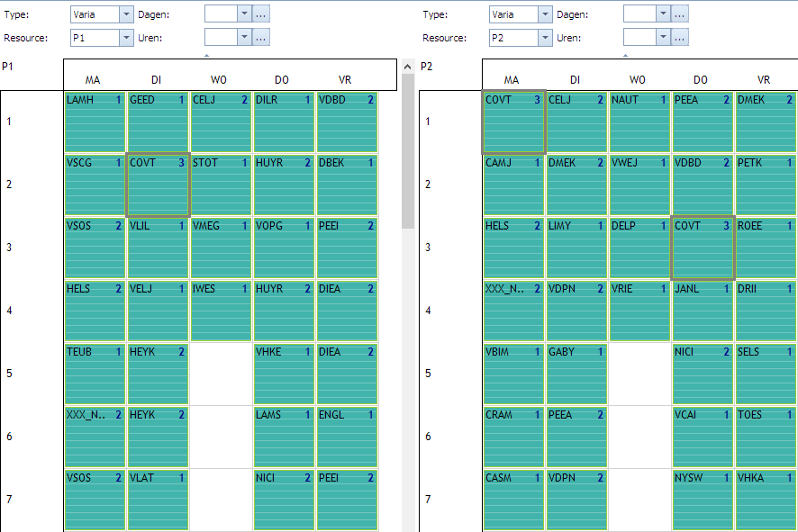The height and width of the screenshot is (532, 798).
Task: Select the VLIL cell in the P1 timetable
Action: pyautogui.click(x=158, y=248)
